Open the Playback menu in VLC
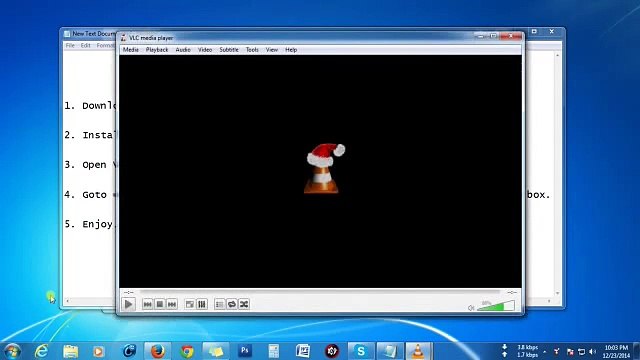The height and width of the screenshot is (360, 640). [x=157, y=50]
